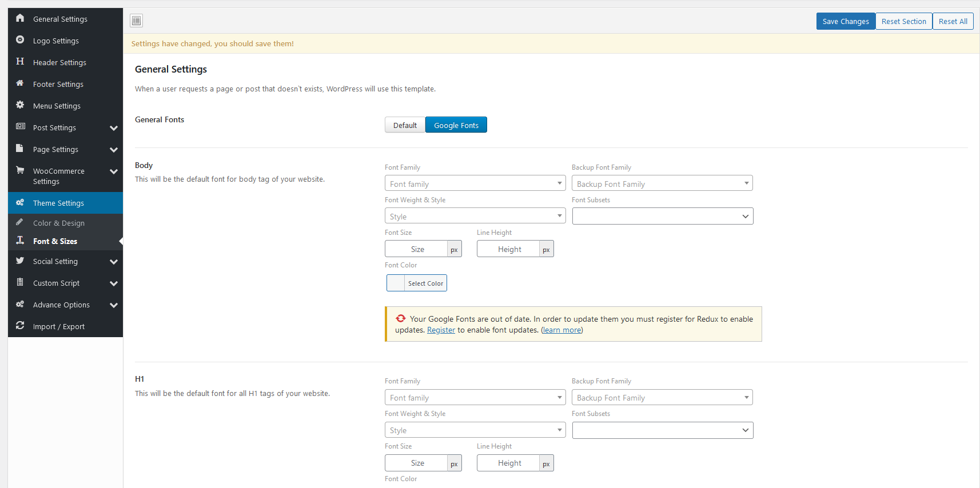This screenshot has height=488, width=980.
Task: Expand the Page Settings submenu chevron
Action: click(x=114, y=150)
